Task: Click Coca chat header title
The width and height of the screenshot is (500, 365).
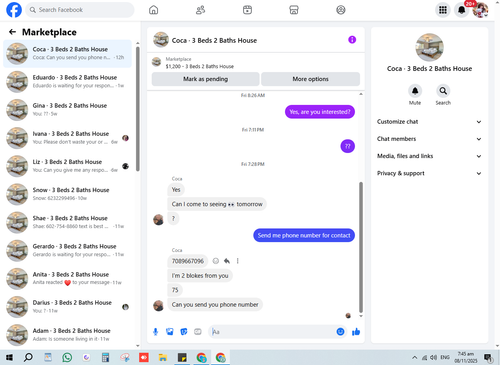Action: [x=214, y=40]
